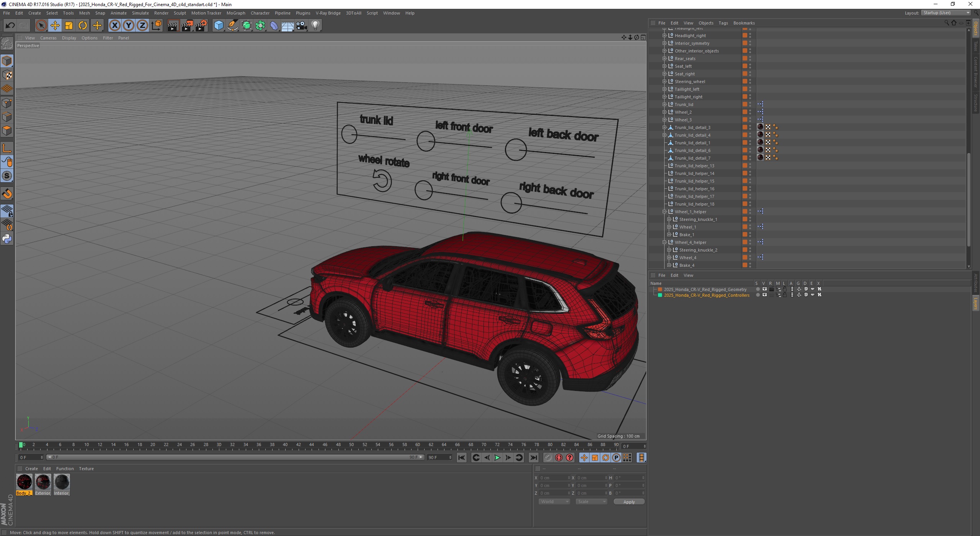Click frame 44 on the timeline ruler
The width and height of the screenshot is (980, 536).
coord(312,446)
